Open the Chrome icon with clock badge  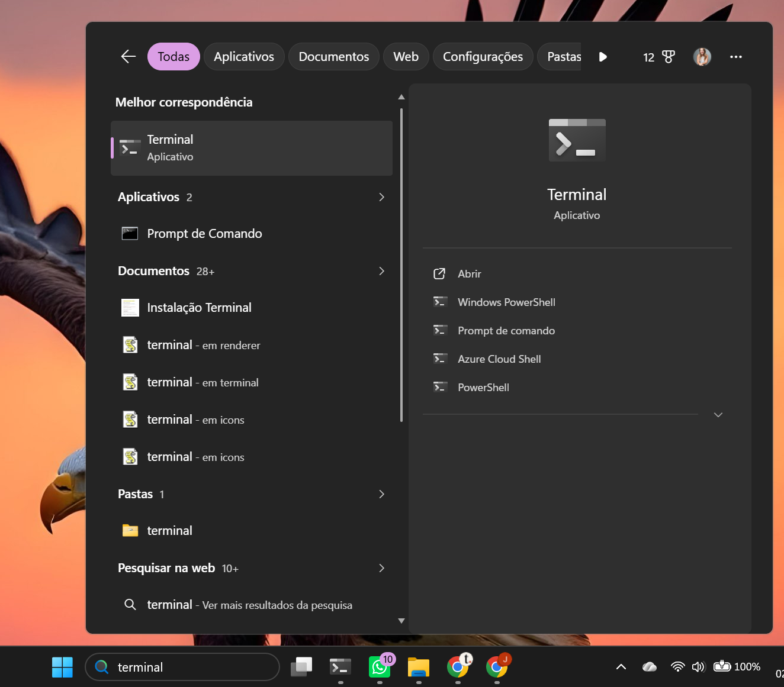click(458, 667)
